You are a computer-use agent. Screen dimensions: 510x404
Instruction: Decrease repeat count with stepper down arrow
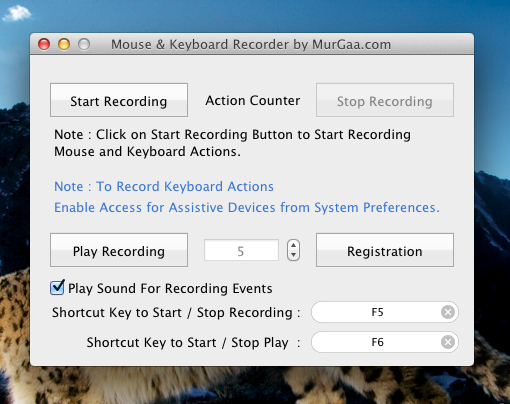pyautogui.click(x=293, y=255)
